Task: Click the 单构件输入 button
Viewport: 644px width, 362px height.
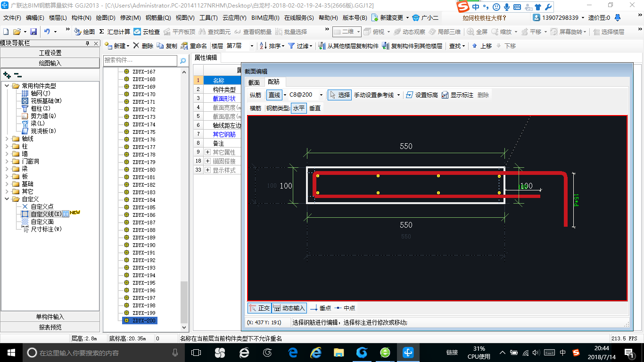Action: [50, 317]
